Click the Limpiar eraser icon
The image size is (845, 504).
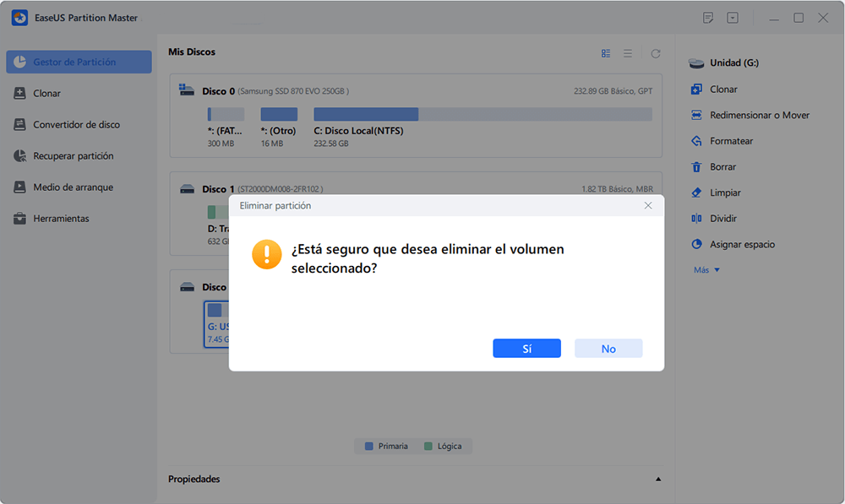[696, 192]
